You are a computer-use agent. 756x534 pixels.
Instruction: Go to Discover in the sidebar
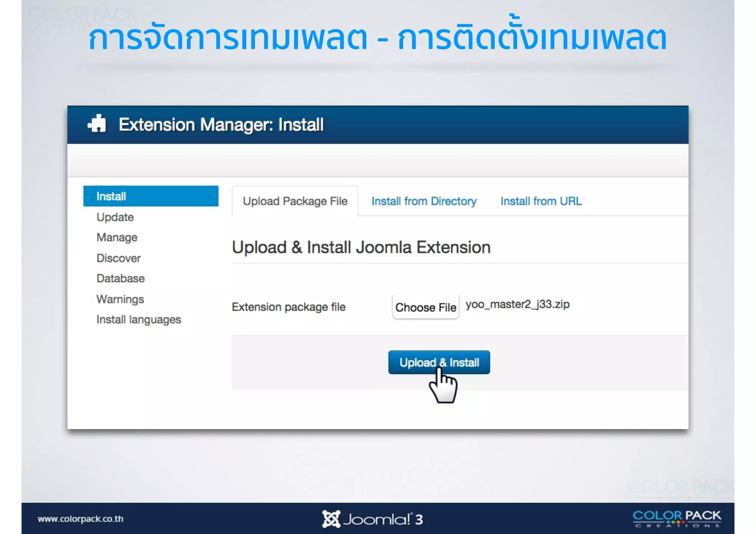click(118, 258)
